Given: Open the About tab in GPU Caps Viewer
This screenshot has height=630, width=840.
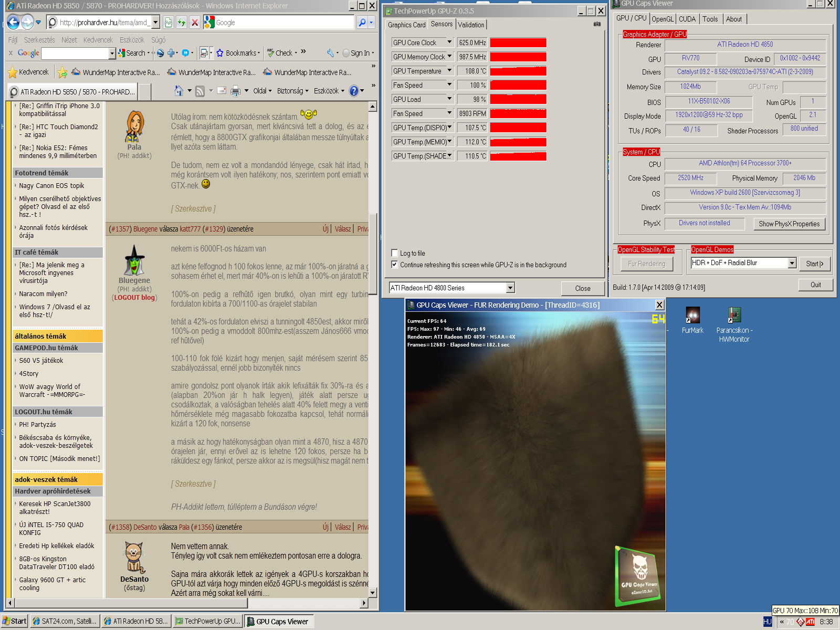Looking at the screenshot, I should point(734,19).
